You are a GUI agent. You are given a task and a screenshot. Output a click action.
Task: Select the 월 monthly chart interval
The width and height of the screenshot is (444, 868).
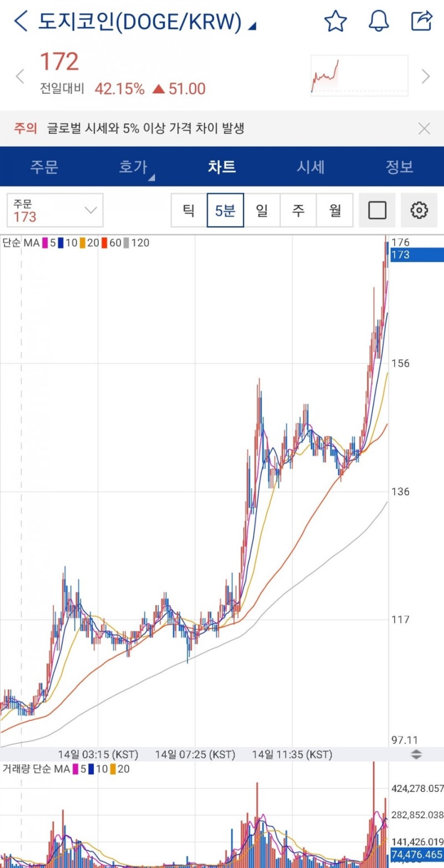tap(335, 210)
